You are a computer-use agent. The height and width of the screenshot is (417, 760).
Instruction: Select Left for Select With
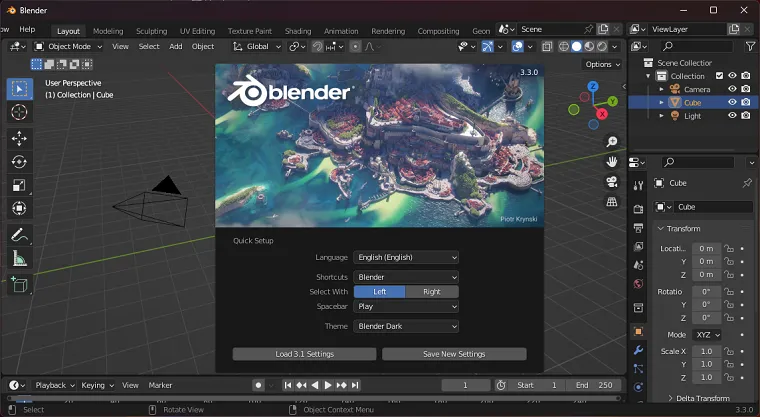(x=380, y=291)
